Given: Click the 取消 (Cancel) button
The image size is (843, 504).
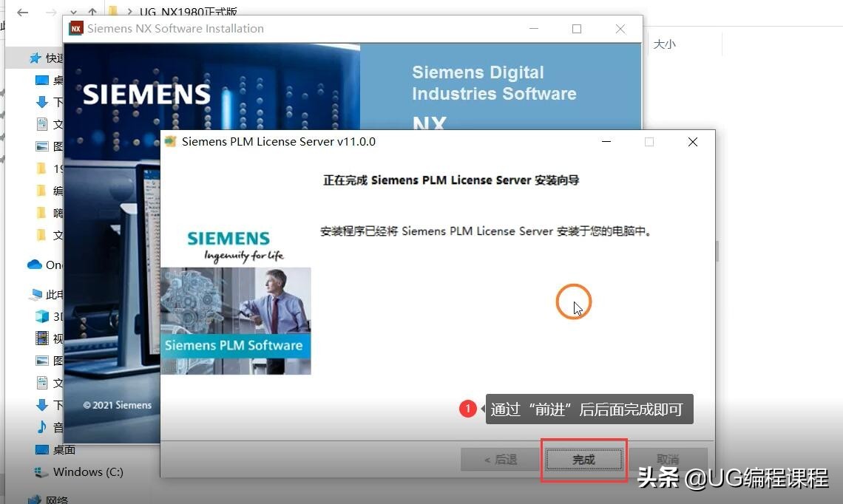Looking at the screenshot, I should tap(667, 459).
